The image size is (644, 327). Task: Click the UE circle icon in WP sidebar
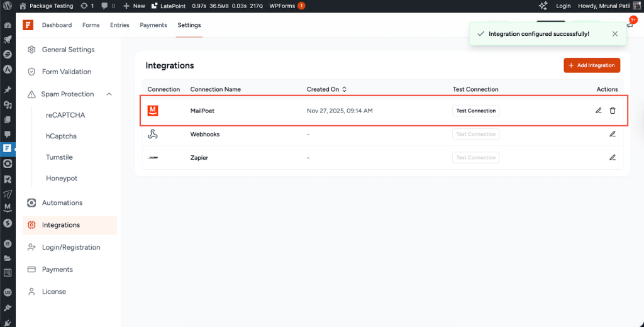[x=8, y=292]
